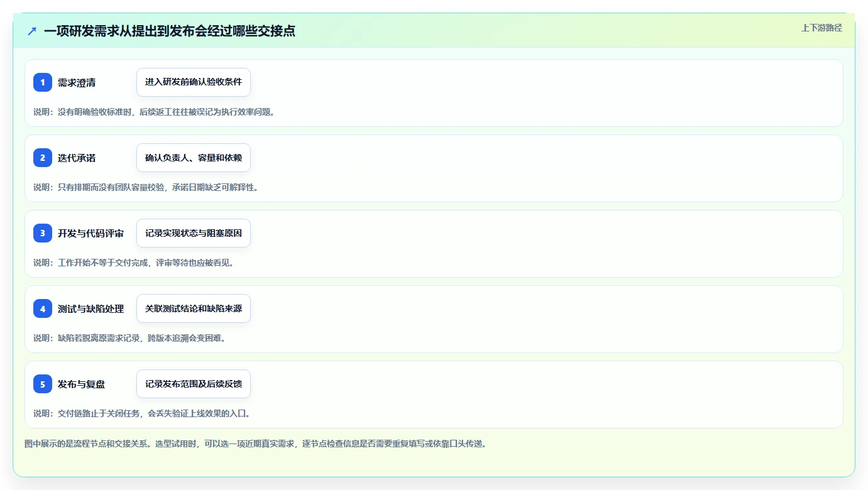Click the 需求澄清 step title
Image resolution: width=868 pixels, height=490 pixels.
(x=77, y=83)
